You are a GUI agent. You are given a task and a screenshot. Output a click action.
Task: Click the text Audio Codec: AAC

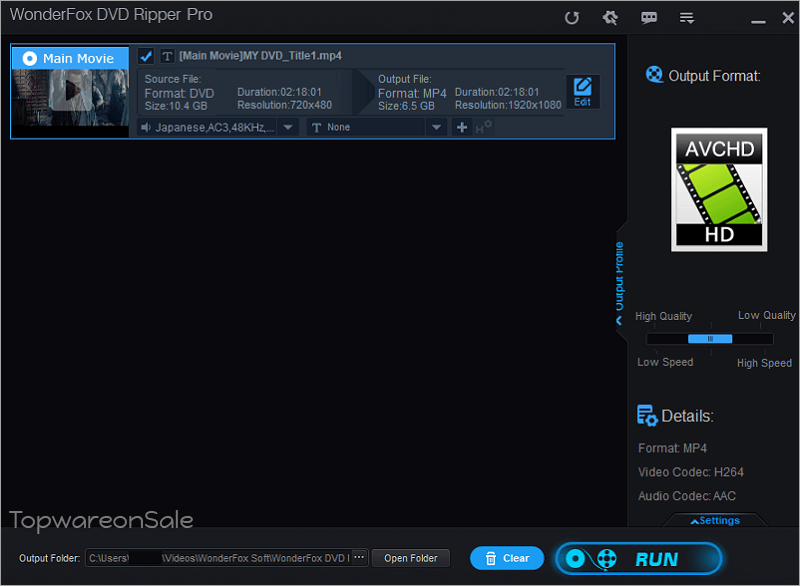click(x=687, y=496)
